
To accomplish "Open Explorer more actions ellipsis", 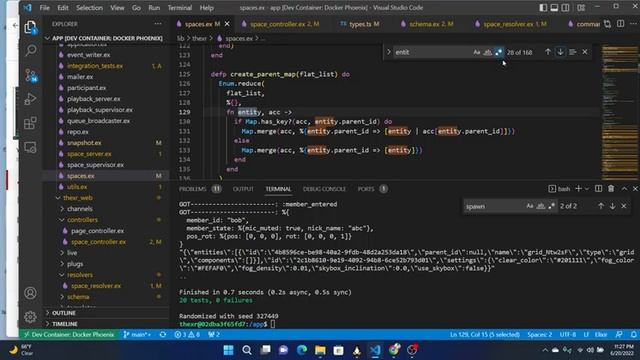I will (158, 24).
